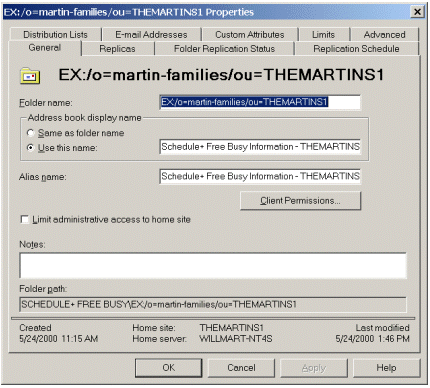Select the General tab
The width and height of the screenshot is (430, 388).
[x=45, y=48]
